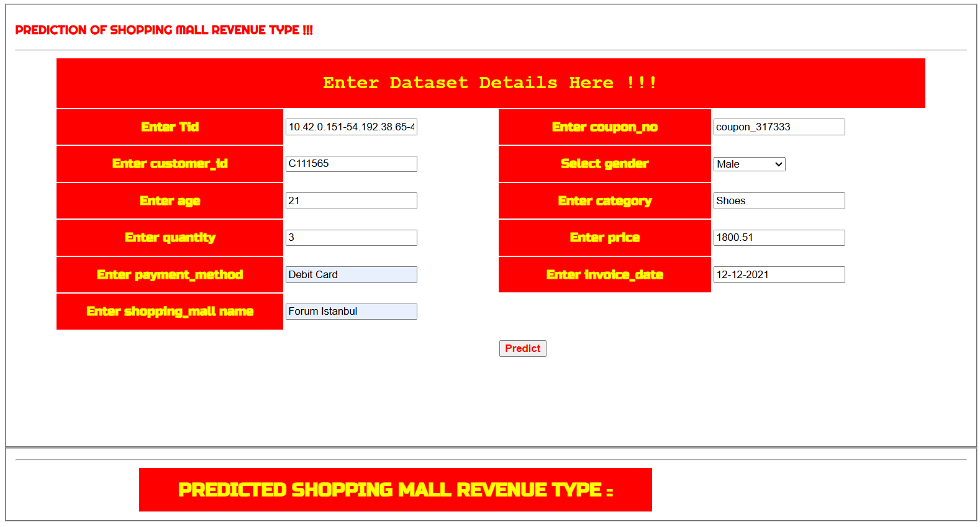Select the quantity input box

click(351, 238)
